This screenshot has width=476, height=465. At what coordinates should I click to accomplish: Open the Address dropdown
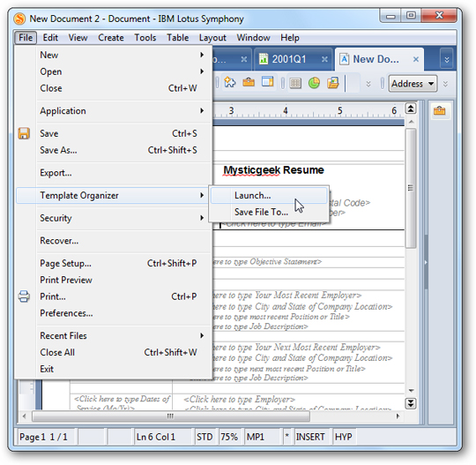coord(413,84)
